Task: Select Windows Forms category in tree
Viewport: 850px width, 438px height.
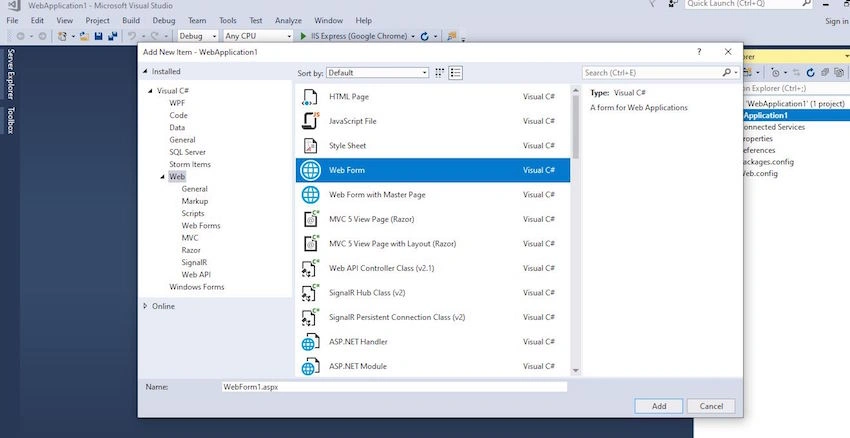Action: click(x=197, y=287)
